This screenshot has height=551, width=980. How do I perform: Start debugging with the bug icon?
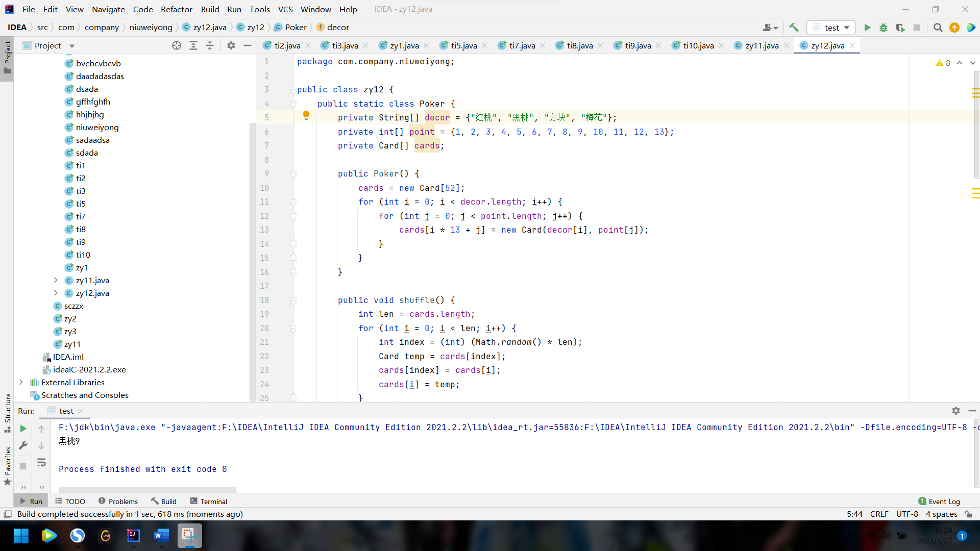pos(884,28)
